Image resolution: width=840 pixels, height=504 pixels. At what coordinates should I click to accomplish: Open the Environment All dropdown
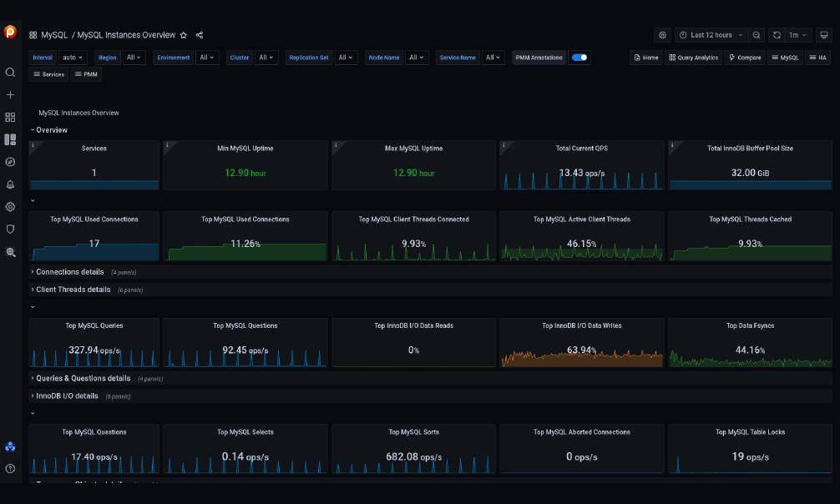point(207,58)
